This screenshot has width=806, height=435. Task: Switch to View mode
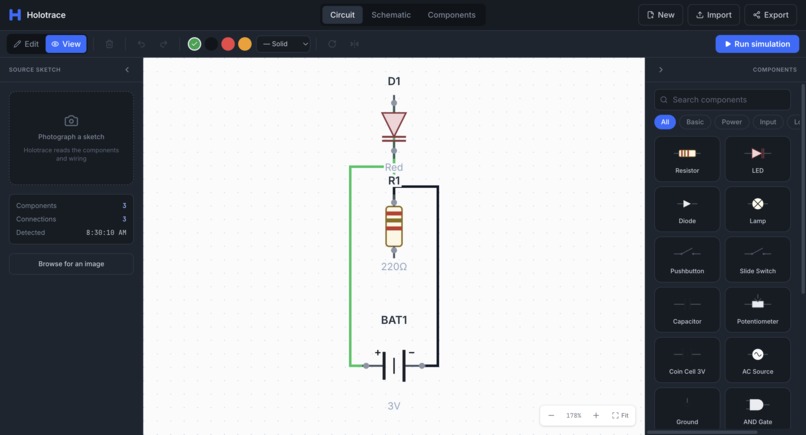[x=66, y=44]
